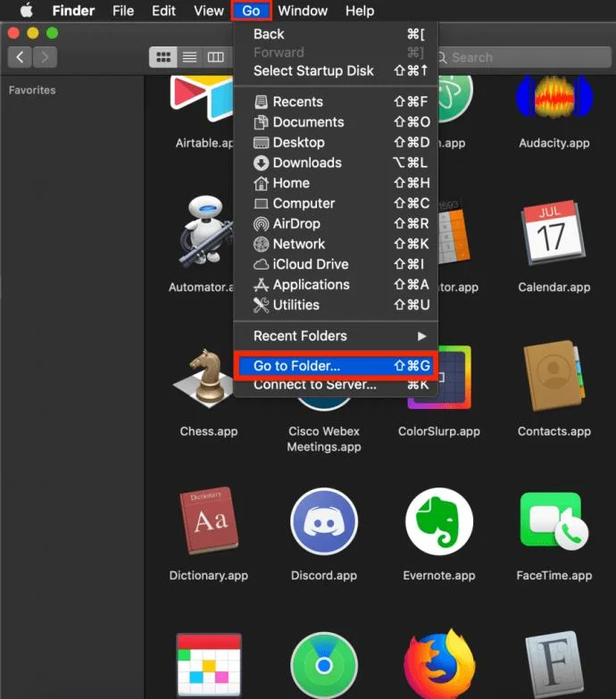Go to Network from menu
Viewport: 616px width, 699px height.
[336, 244]
